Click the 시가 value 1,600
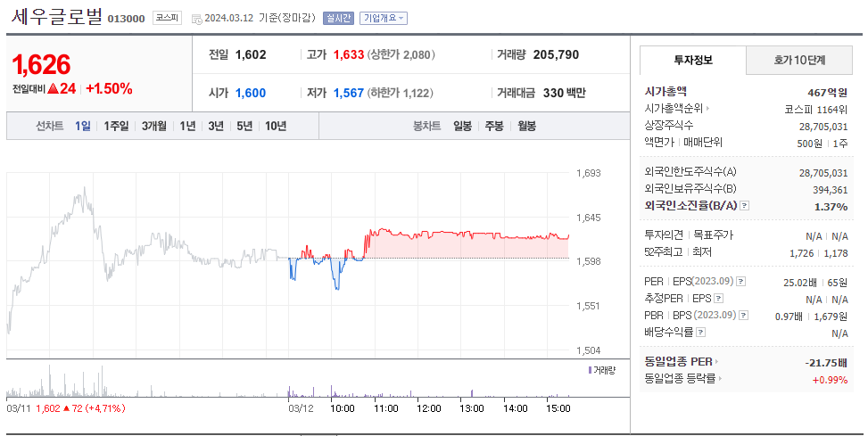The height and width of the screenshot is (436, 868). point(251,93)
